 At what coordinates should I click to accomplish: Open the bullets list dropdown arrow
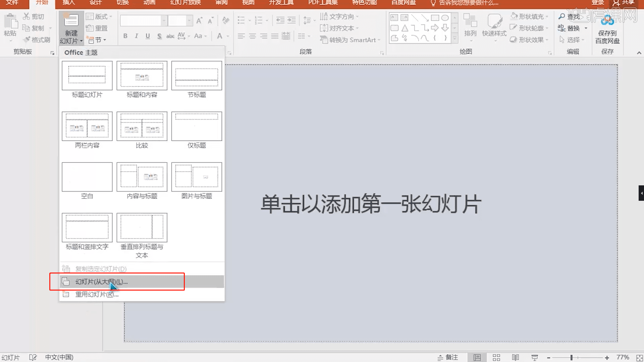click(x=250, y=21)
